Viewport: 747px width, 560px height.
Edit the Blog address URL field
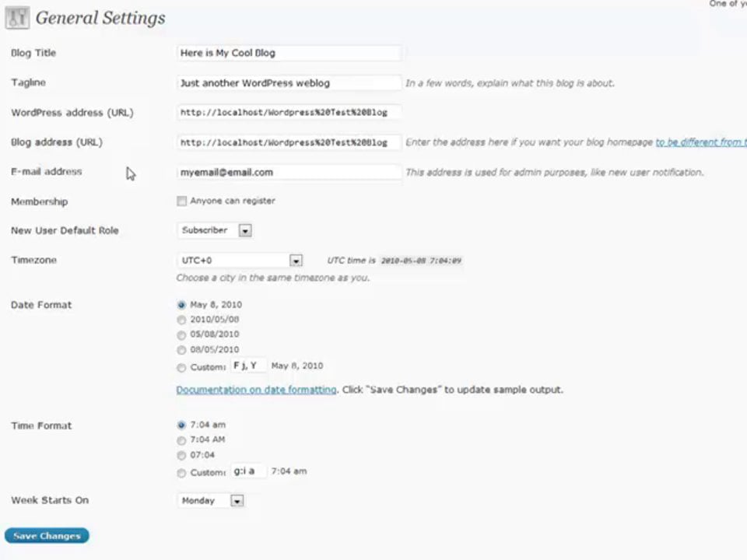coord(289,142)
